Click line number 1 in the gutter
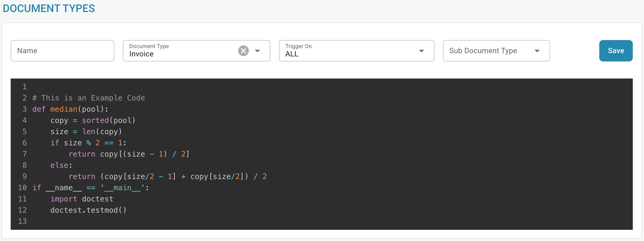The height and width of the screenshot is (241, 644). [25, 87]
